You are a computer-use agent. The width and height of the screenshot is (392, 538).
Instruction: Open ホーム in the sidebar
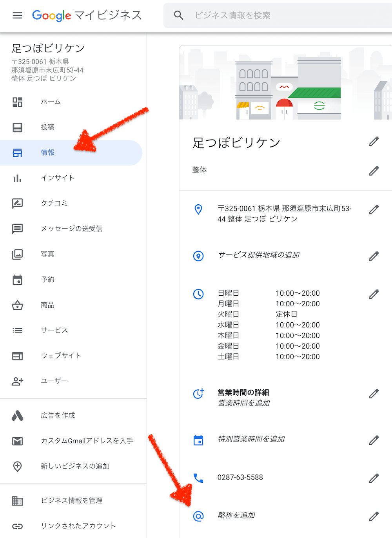point(71,102)
